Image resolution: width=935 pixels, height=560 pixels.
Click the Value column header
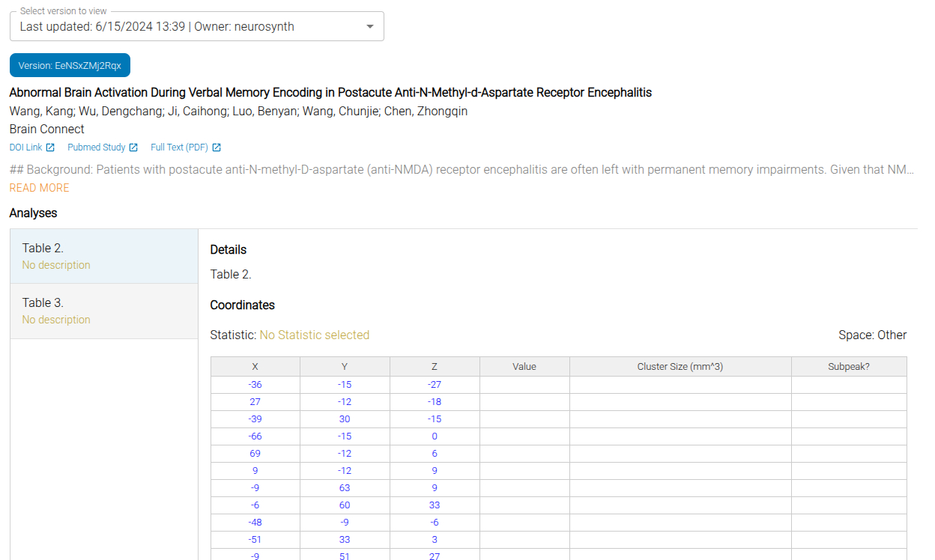click(x=524, y=367)
